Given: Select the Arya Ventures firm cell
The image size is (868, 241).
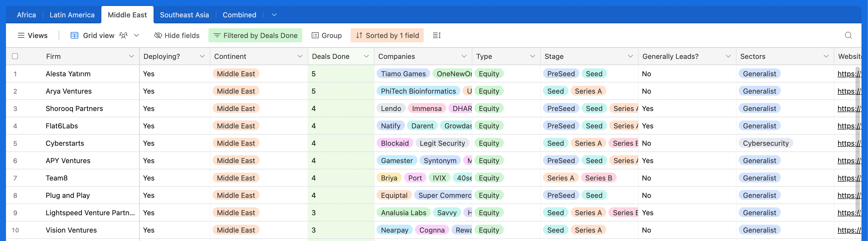Looking at the screenshot, I should coord(69,91).
